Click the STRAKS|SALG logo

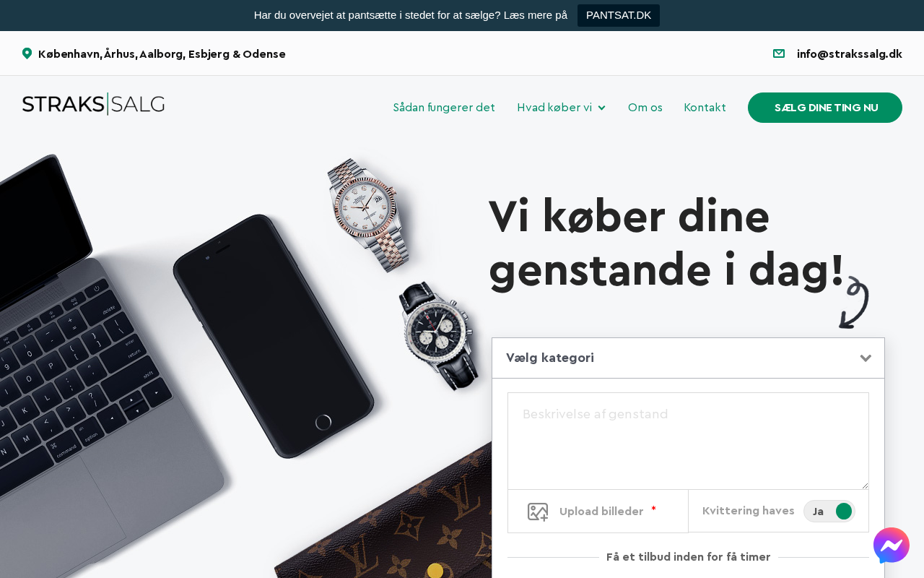93,104
